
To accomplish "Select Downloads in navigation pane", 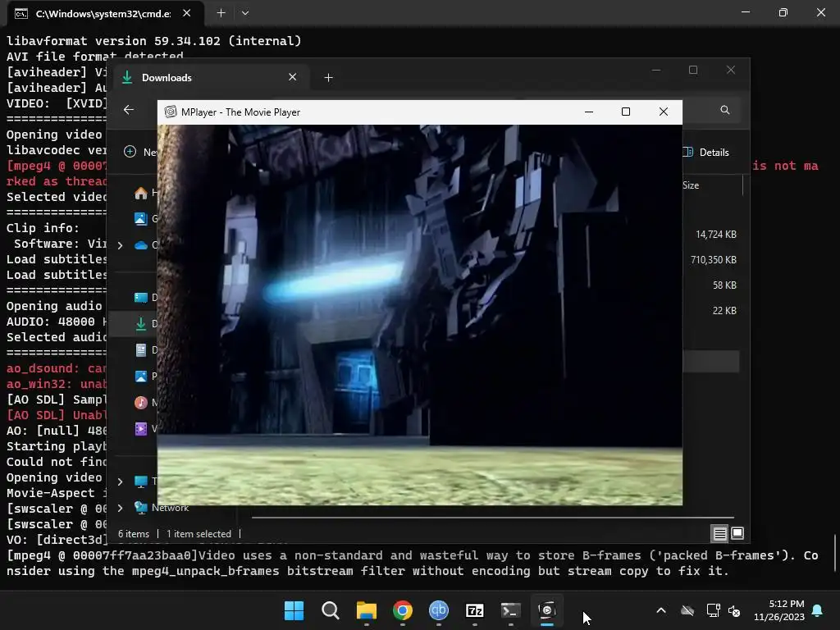I will [141, 323].
